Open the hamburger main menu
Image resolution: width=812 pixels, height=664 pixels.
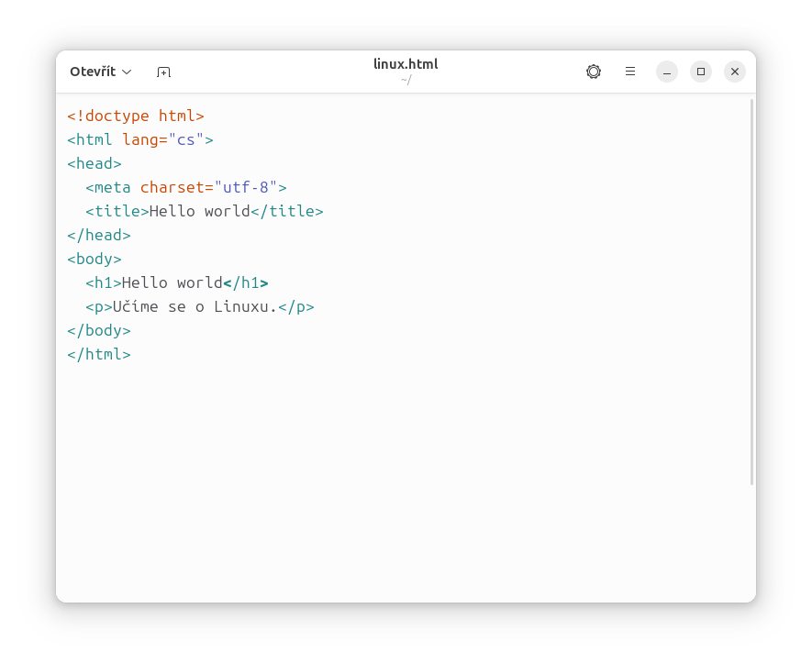point(629,72)
